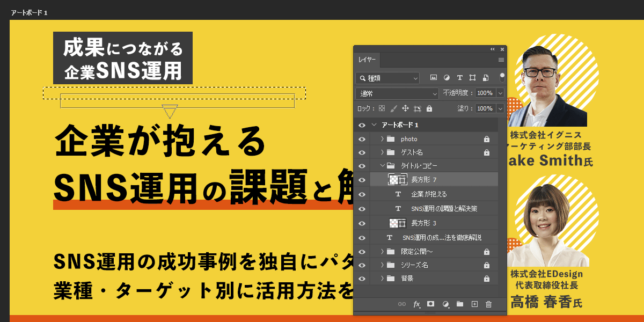This screenshot has width=644, height=322.
Task: Add layer style fx icon
Action: (x=416, y=304)
